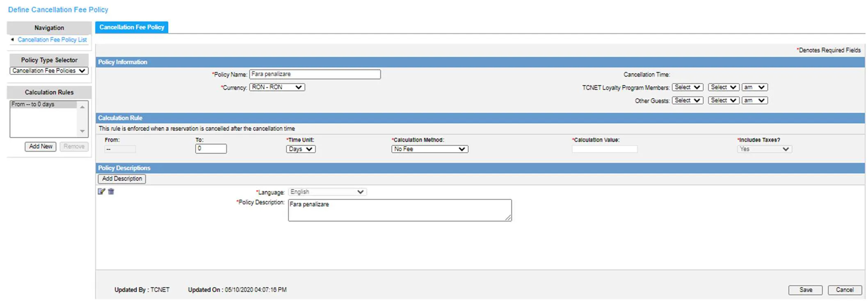Open the Language English dropdown
868x301 pixels.
point(327,192)
